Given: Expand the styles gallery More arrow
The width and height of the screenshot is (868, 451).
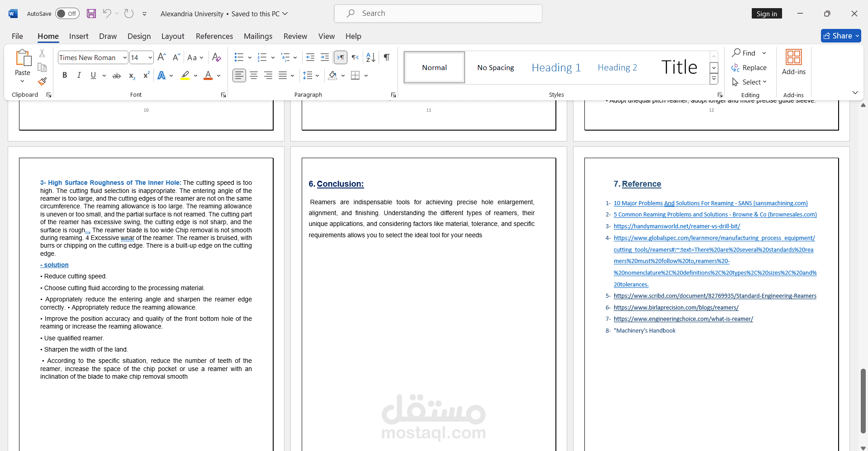Looking at the screenshot, I should point(714,79).
